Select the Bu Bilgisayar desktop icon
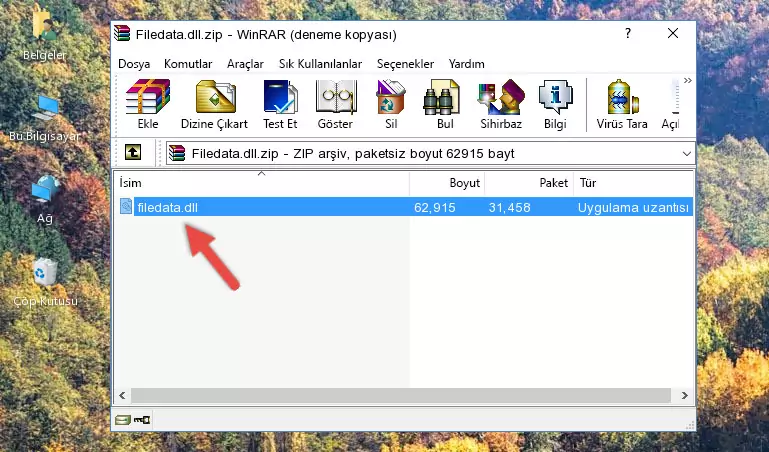This screenshot has height=452, width=769. pos(45,118)
